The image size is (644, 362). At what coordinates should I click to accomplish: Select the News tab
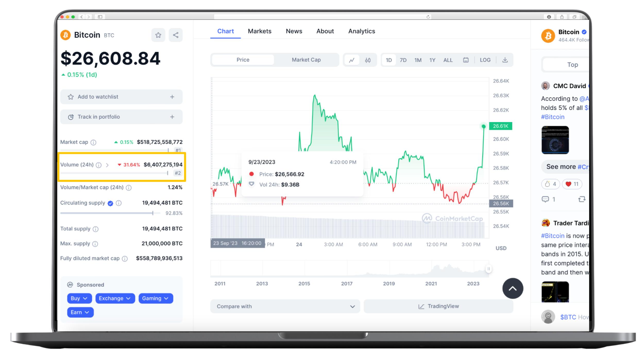tap(294, 32)
